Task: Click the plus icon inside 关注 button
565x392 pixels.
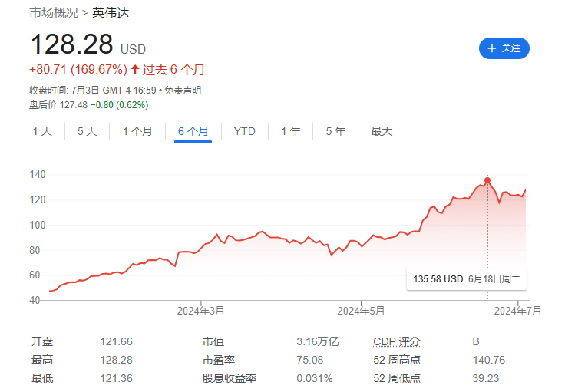Action: [492, 48]
